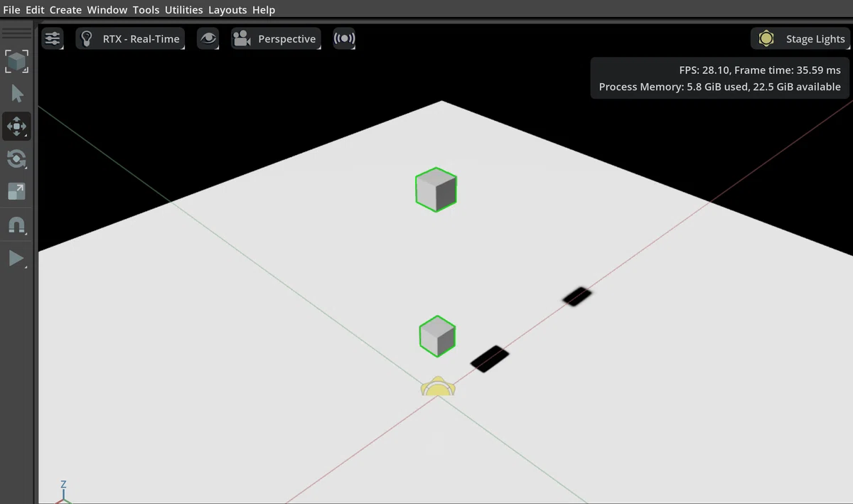853x504 pixels.
Task: Open viewport settings sliders icon
Action: pyautogui.click(x=53, y=38)
